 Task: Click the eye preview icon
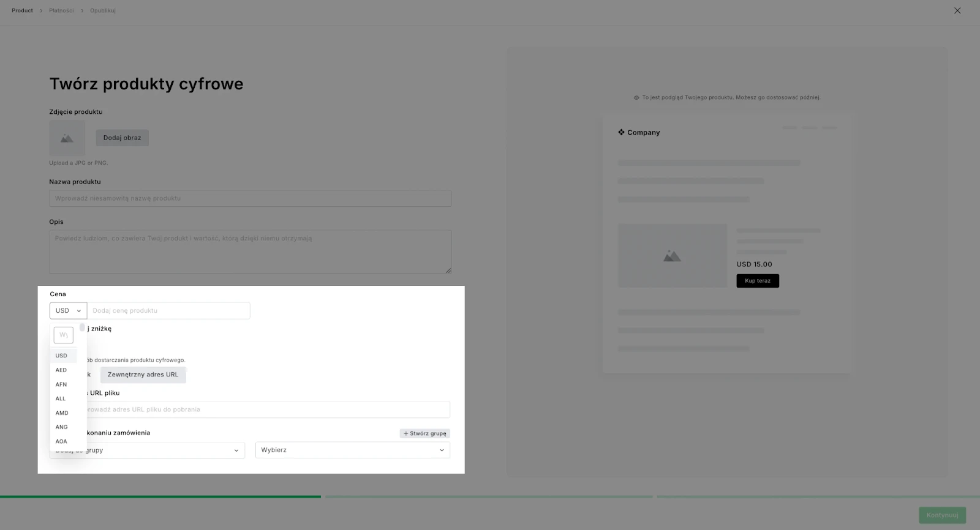coord(636,97)
